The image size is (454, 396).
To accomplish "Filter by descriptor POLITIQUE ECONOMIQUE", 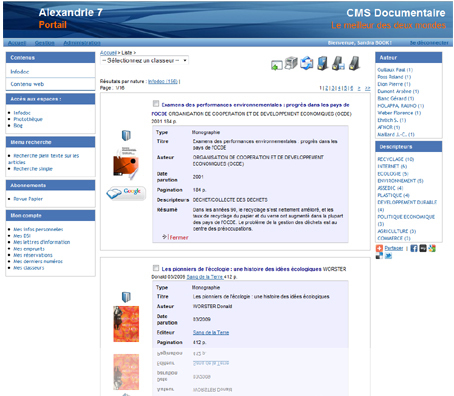I will point(406,220).
